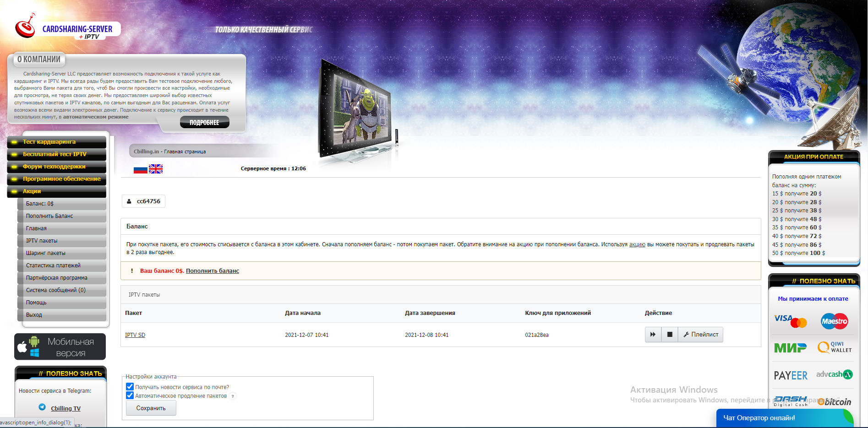Image resolution: width=868 pixels, height=428 pixels.
Task: Toggle receiving service news by email
Action: click(x=130, y=387)
